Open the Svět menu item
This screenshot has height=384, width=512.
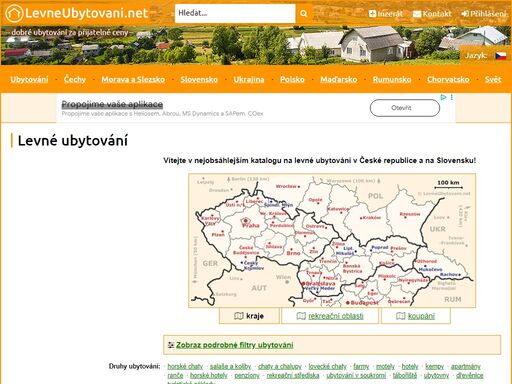coord(493,79)
